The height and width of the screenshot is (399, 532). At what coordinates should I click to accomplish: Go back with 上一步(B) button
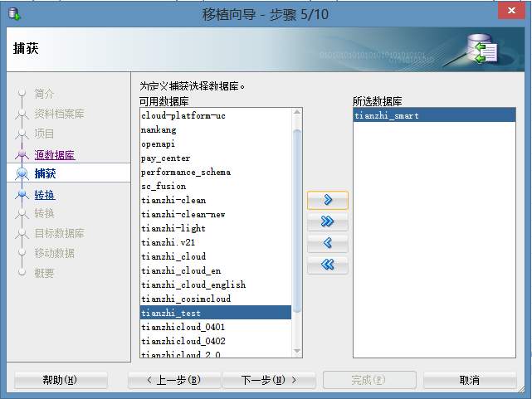[174, 380]
